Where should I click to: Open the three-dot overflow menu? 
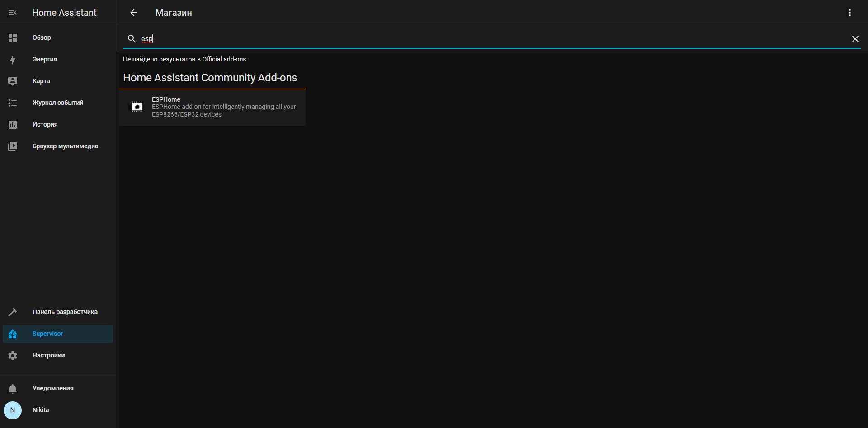click(x=850, y=13)
